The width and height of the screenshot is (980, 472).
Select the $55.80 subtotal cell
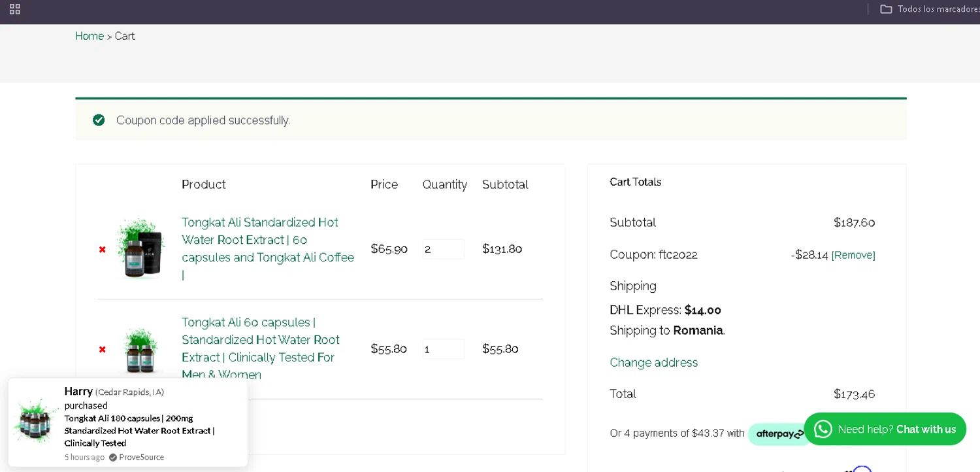point(500,348)
